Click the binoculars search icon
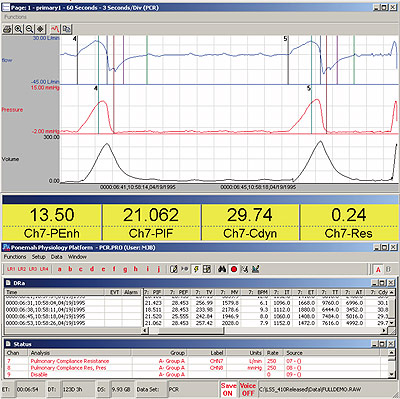Image resolution: width=400 pixels, height=399 pixels. pyautogui.click(x=222, y=269)
